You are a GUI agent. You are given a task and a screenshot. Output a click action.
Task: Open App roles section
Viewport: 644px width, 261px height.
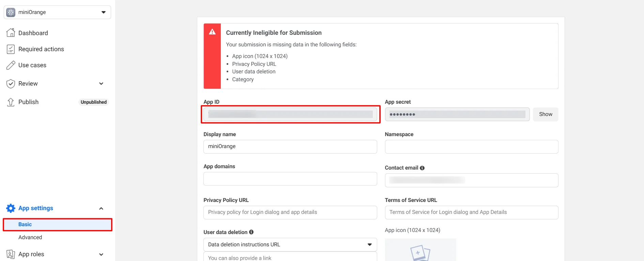tap(31, 254)
